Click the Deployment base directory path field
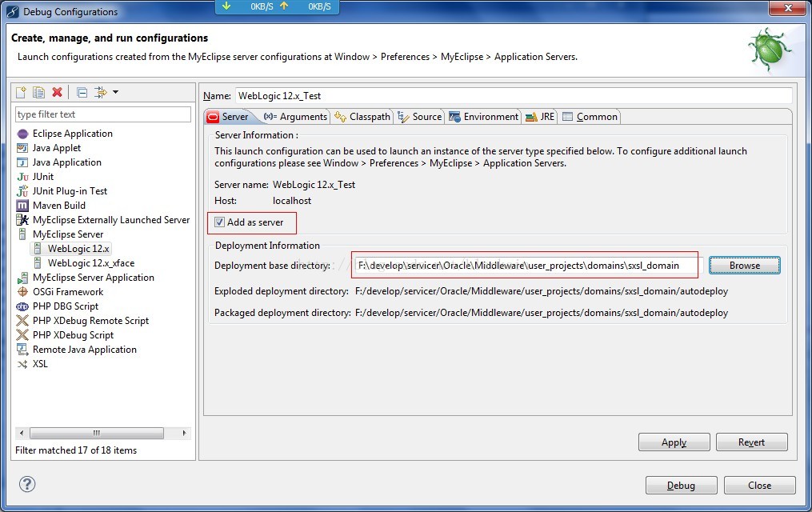 (x=526, y=266)
